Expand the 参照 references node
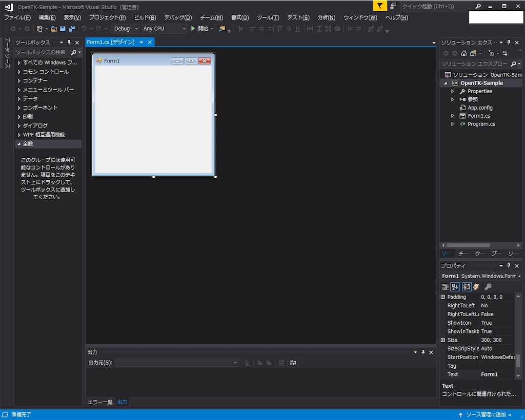The width and height of the screenshot is (525, 420). click(x=453, y=99)
